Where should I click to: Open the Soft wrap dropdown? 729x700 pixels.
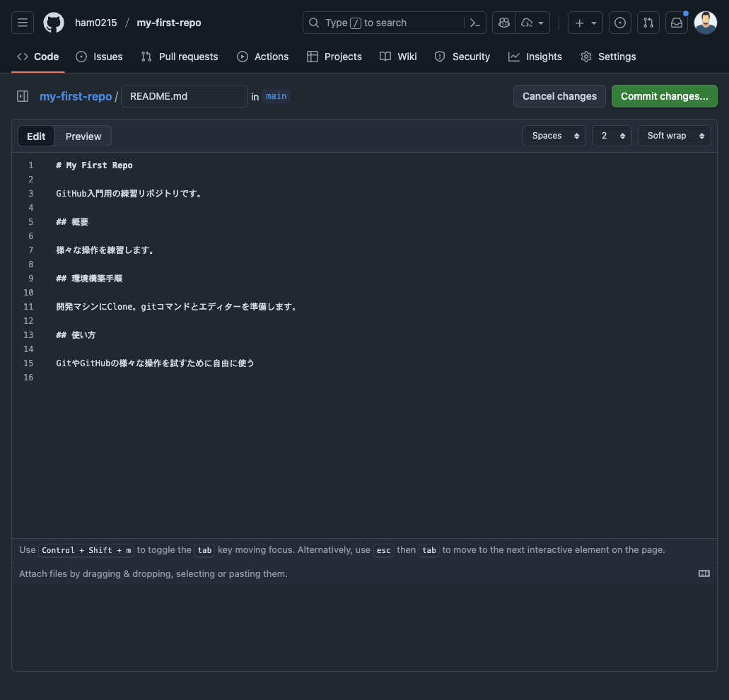pos(674,135)
